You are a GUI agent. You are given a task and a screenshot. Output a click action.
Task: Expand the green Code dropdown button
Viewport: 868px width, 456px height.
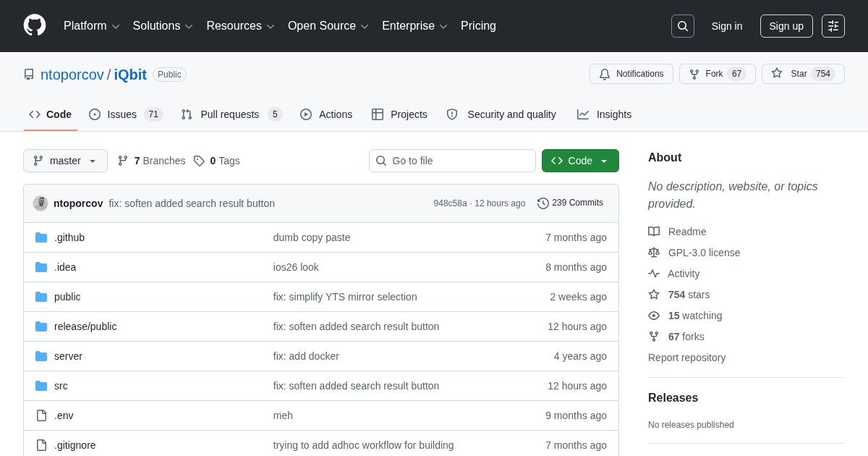coord(580,161)
